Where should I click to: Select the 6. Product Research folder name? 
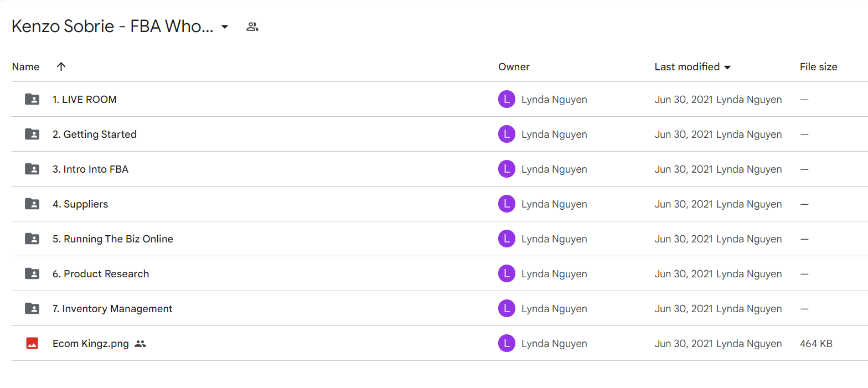[101, 274]
